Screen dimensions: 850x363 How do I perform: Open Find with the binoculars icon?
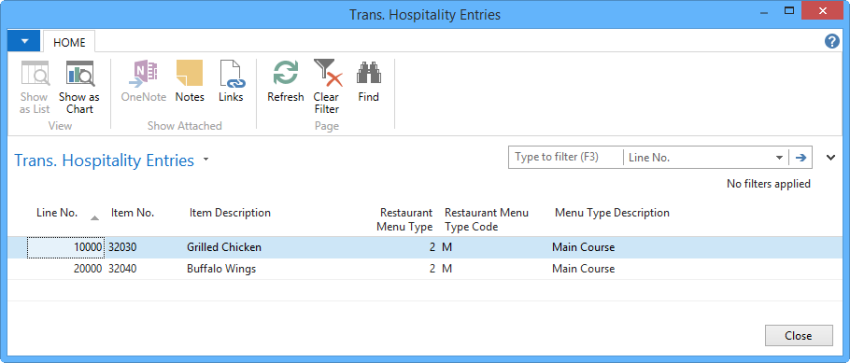(369, 74)
